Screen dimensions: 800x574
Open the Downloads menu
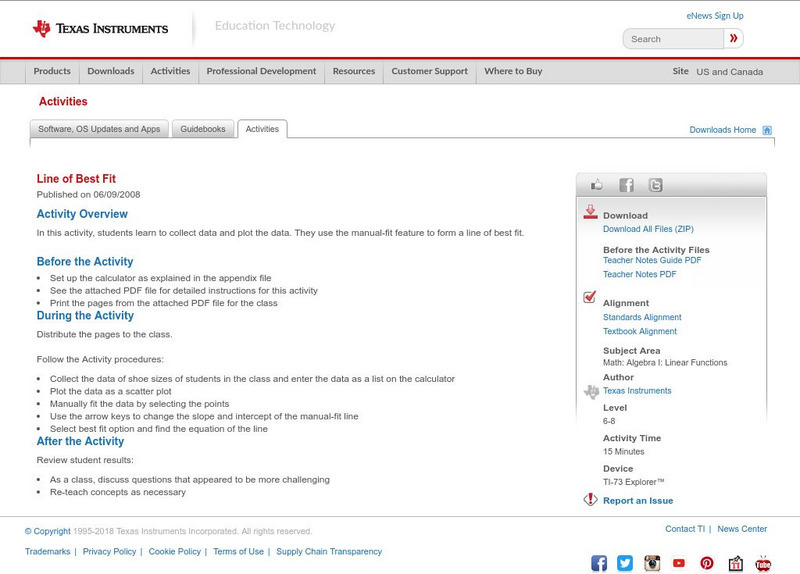[111, 71]
